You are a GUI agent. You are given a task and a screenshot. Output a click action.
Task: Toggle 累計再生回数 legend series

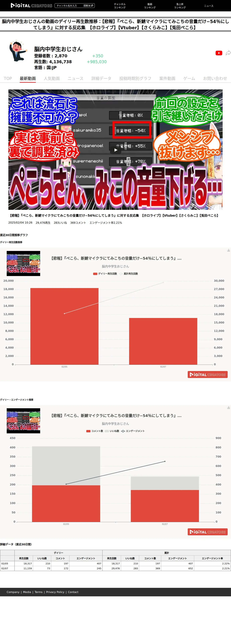pos(128,274)
